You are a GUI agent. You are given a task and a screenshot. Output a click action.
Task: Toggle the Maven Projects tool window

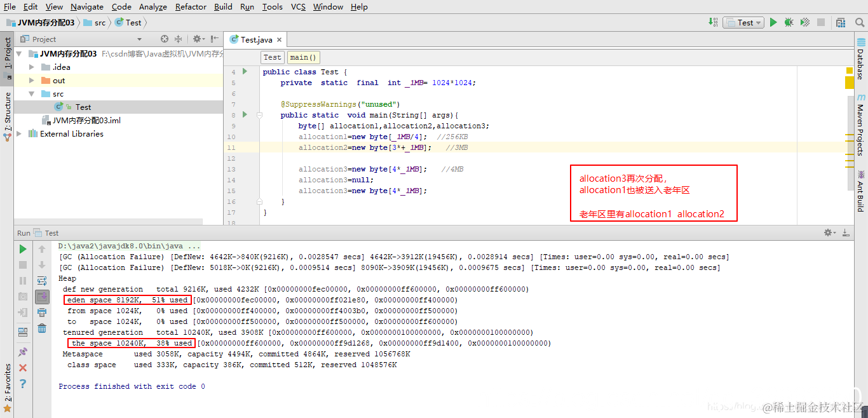[x=861, y=125]
